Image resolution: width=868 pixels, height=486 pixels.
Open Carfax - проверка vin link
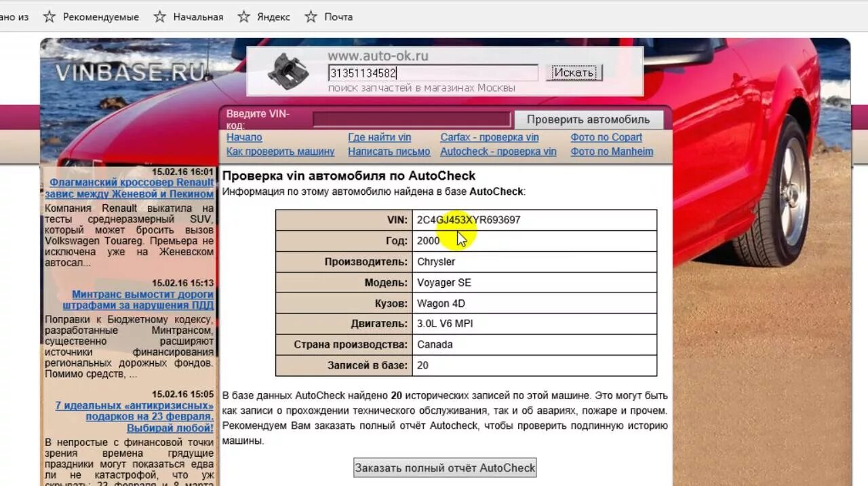point(490,137)
